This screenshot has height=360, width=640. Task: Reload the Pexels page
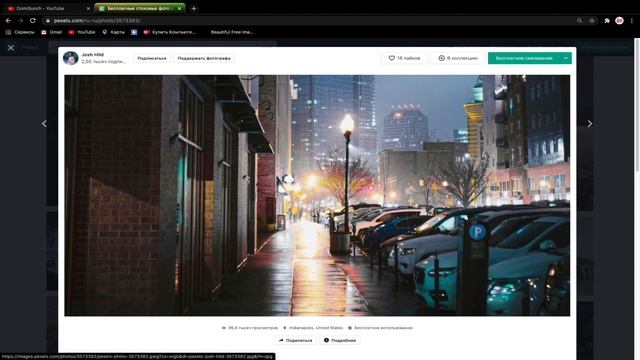pos(33,20)
